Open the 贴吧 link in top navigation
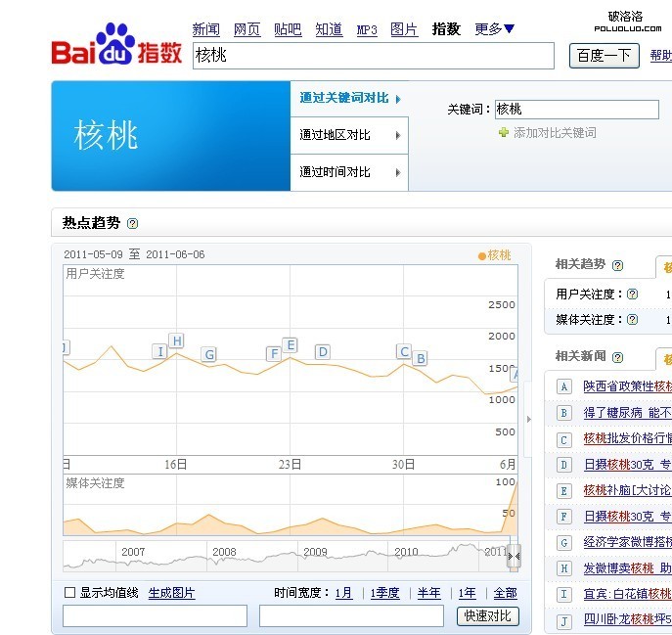This screenshot has width=672, height=635. tap(288, 29)
